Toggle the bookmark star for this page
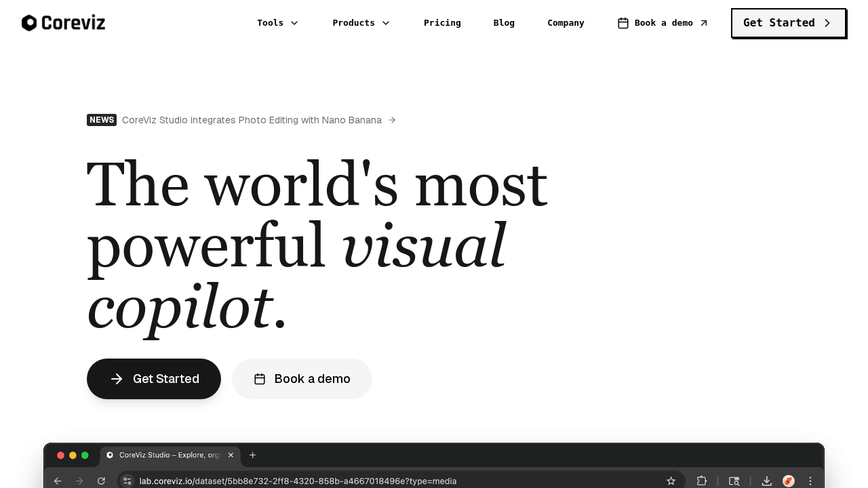868x488 pixels. [x=671, y=481]
